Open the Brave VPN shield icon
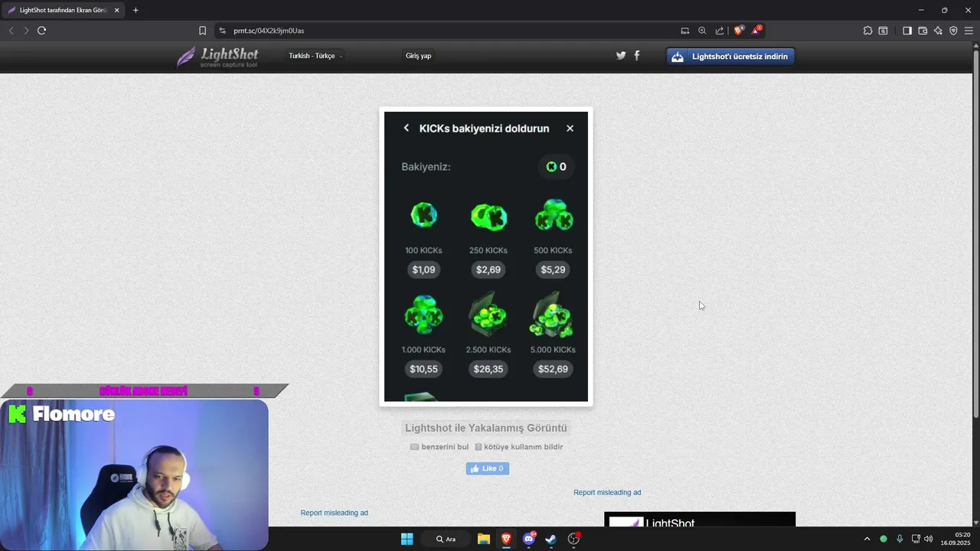980x551 pixels. 953,31
